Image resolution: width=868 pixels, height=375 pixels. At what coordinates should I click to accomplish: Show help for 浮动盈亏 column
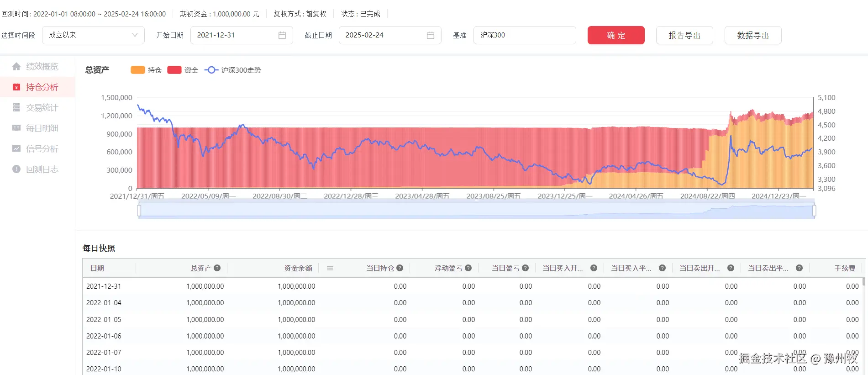click(x=468, y=268)
